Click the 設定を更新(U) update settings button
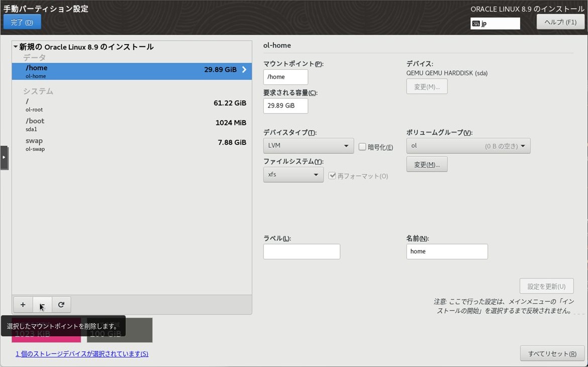This screenshot has height=367, width=588. click(546, 286)
